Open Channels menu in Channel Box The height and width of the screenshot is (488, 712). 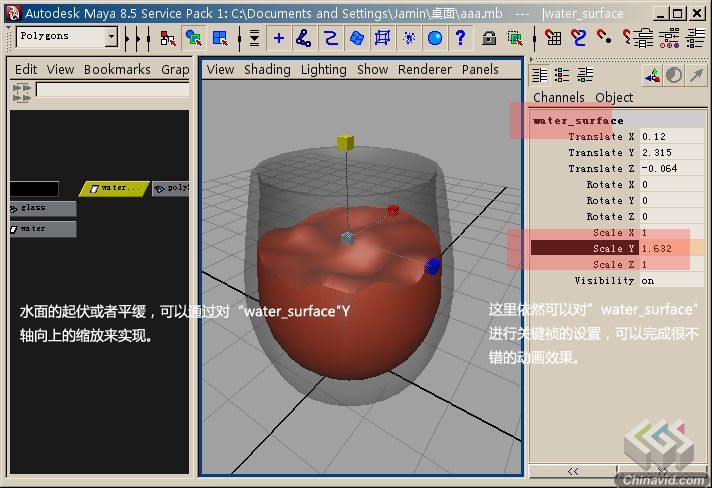[x=559, y=98]
